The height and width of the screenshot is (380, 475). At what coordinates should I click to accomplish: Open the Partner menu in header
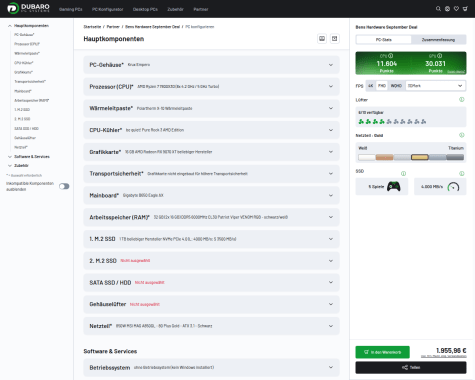[201, 9]
